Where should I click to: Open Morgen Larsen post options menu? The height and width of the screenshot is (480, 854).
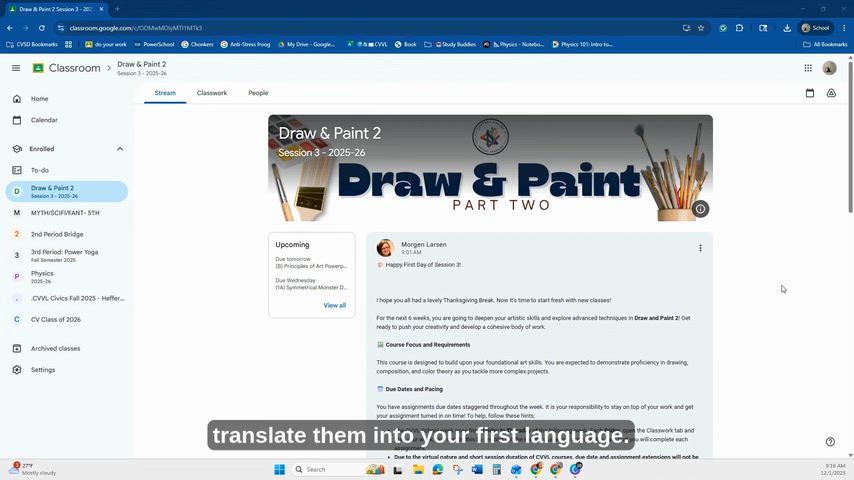point(700,248)
